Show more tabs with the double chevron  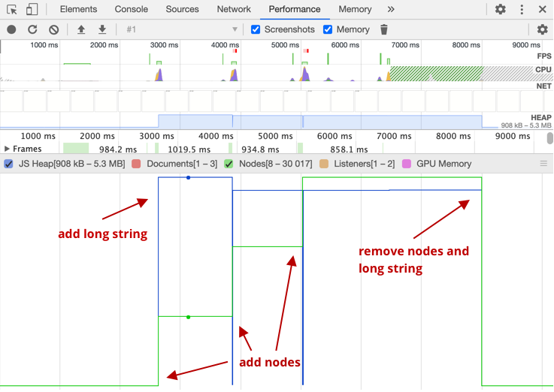pos(390,9)
